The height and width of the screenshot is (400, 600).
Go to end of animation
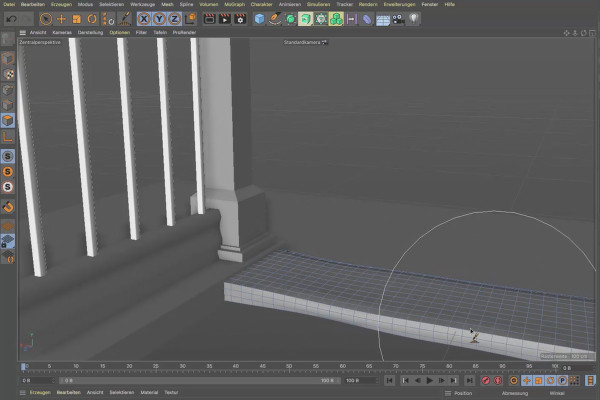469,380
